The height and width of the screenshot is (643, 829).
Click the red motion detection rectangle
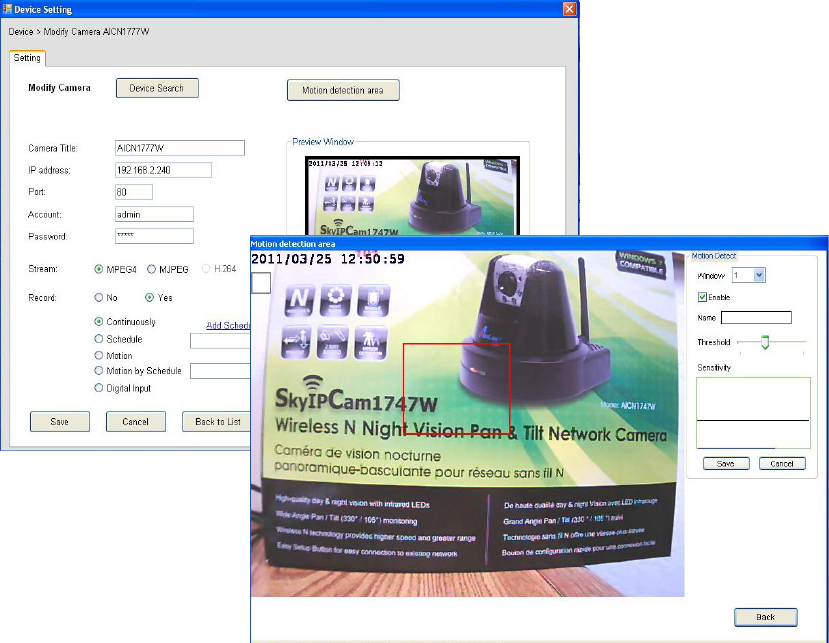pyautogui.click(x=456, y=389)
